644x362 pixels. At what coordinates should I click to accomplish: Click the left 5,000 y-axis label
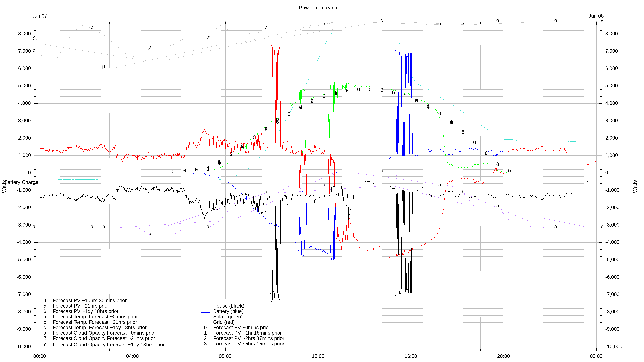point(24,86)
